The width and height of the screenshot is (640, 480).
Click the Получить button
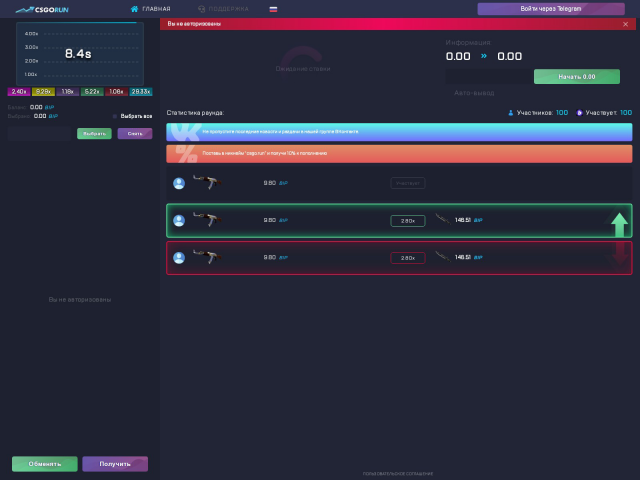click(115, 464)
